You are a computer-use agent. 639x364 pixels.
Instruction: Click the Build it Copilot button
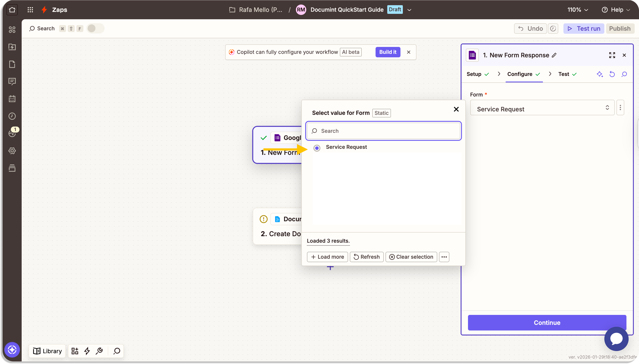pos(387,52)
